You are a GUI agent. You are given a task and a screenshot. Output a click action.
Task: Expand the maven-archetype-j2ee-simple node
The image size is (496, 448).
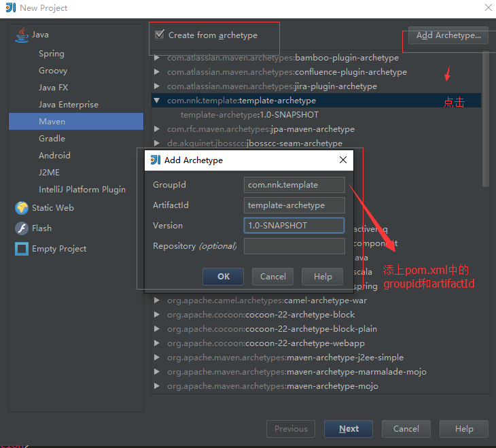click(156, 357)
